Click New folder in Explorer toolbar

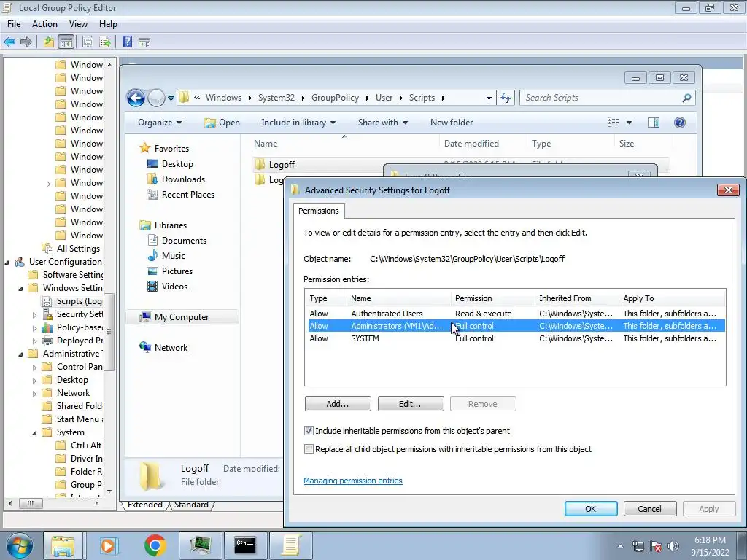[452, 122]
